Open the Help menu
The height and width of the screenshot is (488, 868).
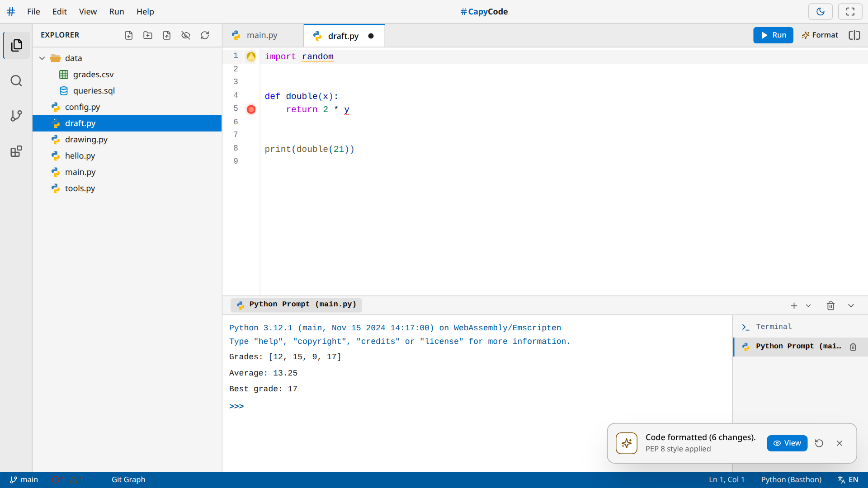click(x=145, y=12)
